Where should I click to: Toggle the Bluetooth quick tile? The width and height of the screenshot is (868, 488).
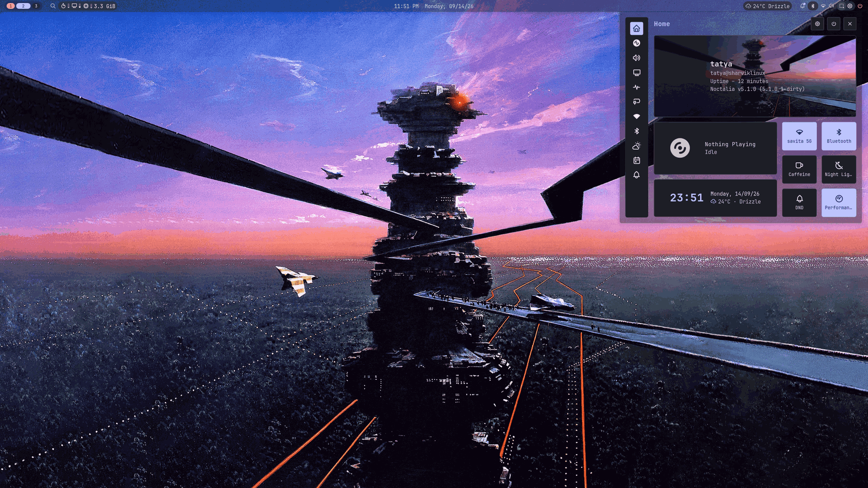839,136
